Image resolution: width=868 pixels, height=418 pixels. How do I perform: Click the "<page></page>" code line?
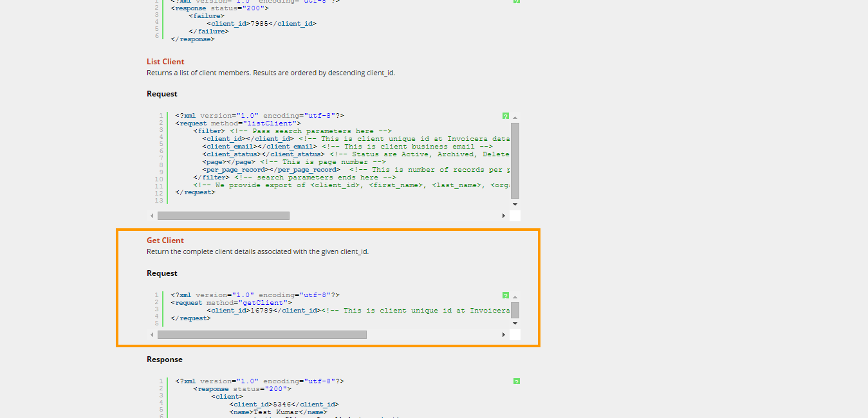(x=294, y=162)
